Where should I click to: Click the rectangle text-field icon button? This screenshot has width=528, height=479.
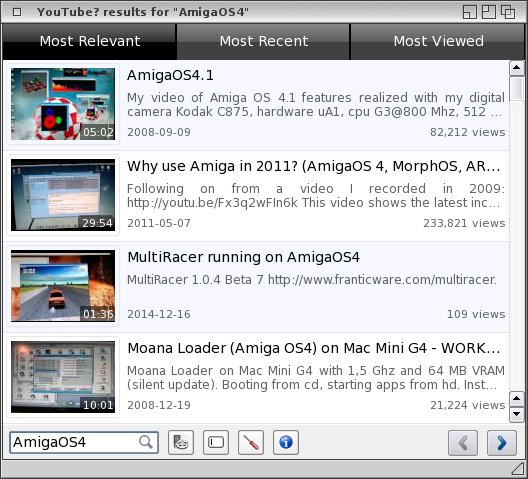[x=216, y=442]
